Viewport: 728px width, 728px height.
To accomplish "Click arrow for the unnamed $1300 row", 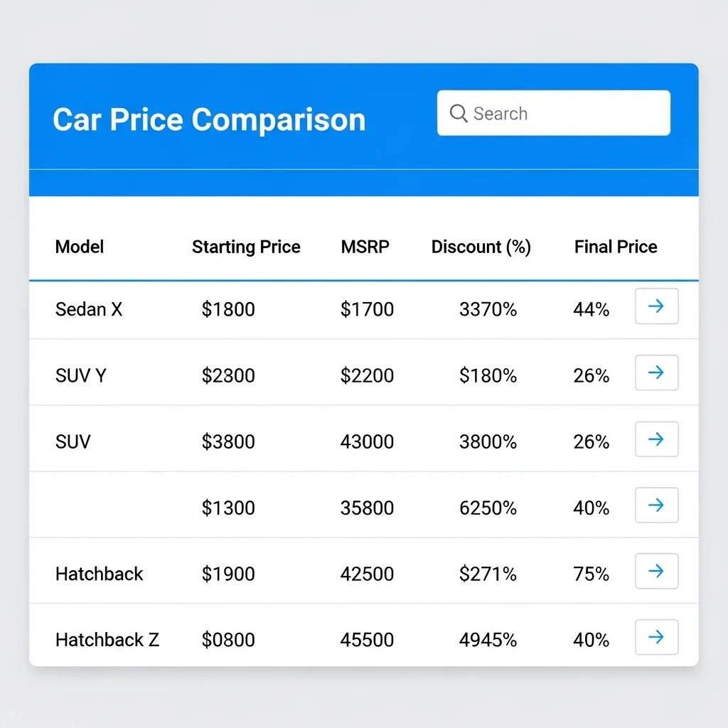I will click(656, 505).
